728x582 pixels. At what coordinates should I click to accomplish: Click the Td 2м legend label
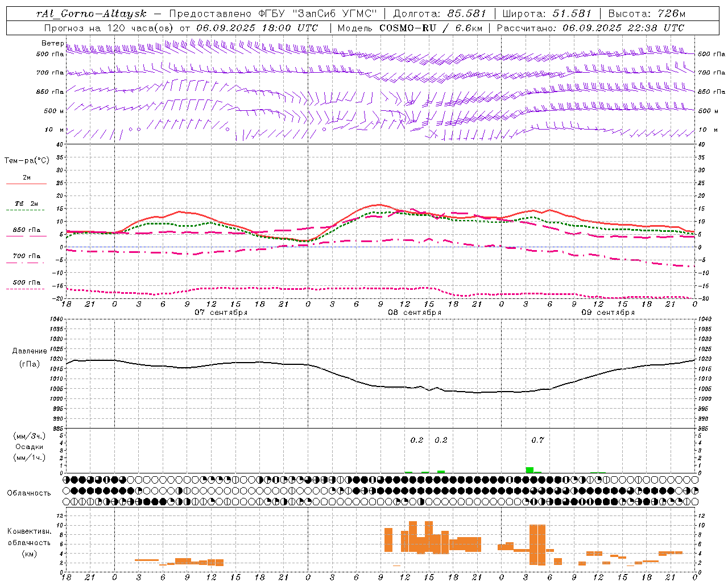[x=26, y=203]
